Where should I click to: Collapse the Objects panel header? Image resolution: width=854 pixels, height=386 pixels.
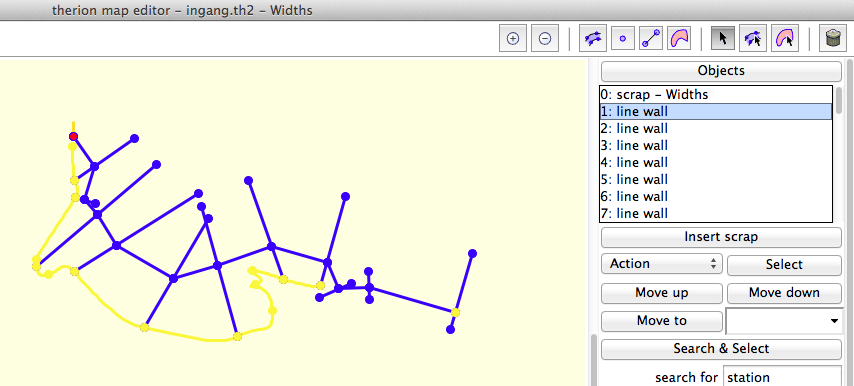(721, 71)
